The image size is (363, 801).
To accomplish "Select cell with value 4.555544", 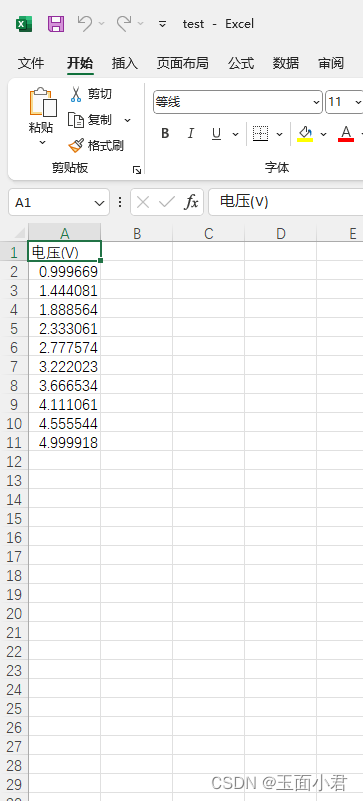I will (64, 423).
